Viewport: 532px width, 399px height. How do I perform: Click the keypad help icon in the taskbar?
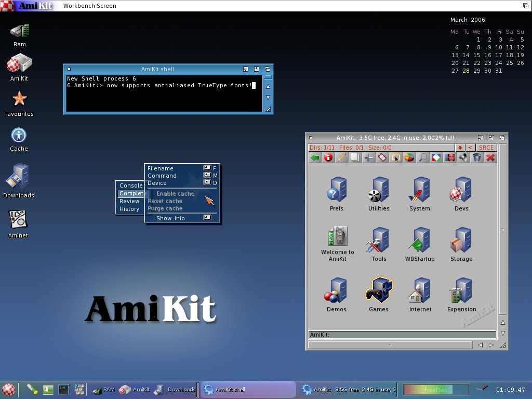[79, 390]
